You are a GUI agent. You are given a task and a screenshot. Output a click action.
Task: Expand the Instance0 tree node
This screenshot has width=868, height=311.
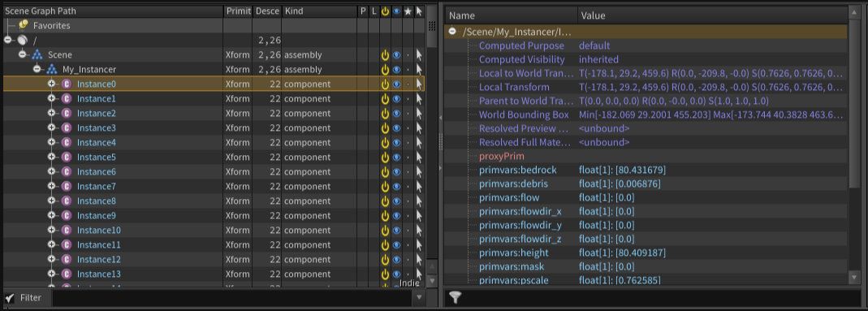[x=51, y=84]
